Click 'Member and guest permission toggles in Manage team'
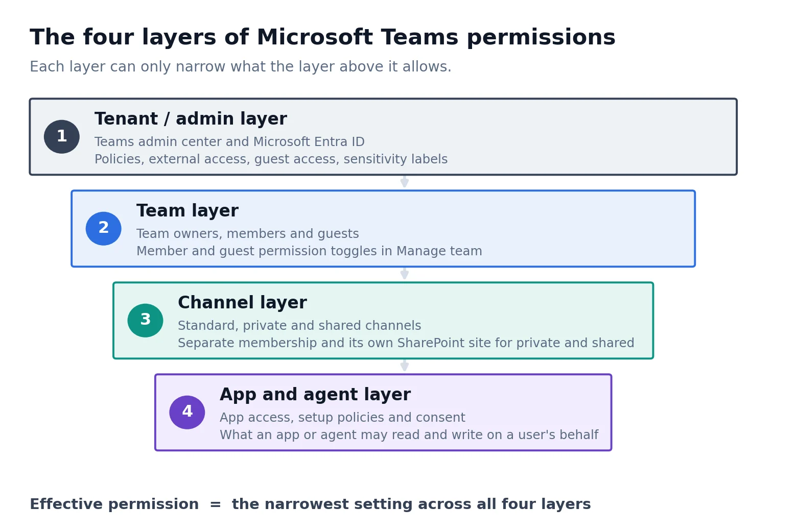Image resolution: width=797 pixels, height=532 pixels. [309, 251]
